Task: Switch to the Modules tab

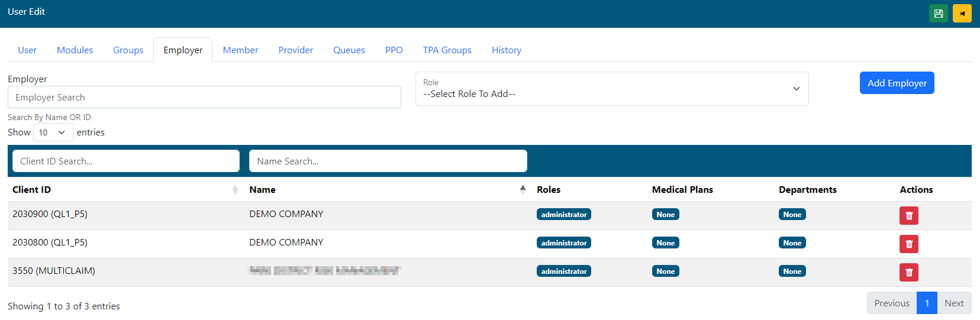Action: coord(75,50)
